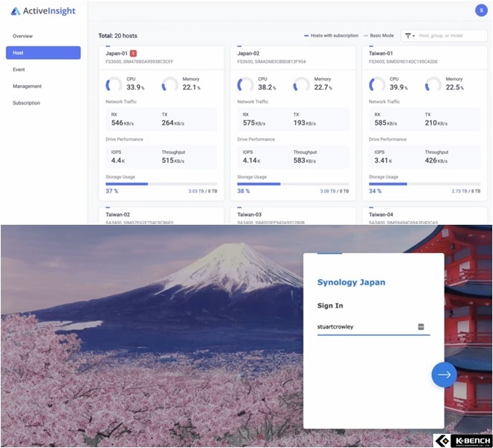The height and width of the screenshot is (448, 493).
Task: Open the user avatar S menu
Action: tap(481, 10)
